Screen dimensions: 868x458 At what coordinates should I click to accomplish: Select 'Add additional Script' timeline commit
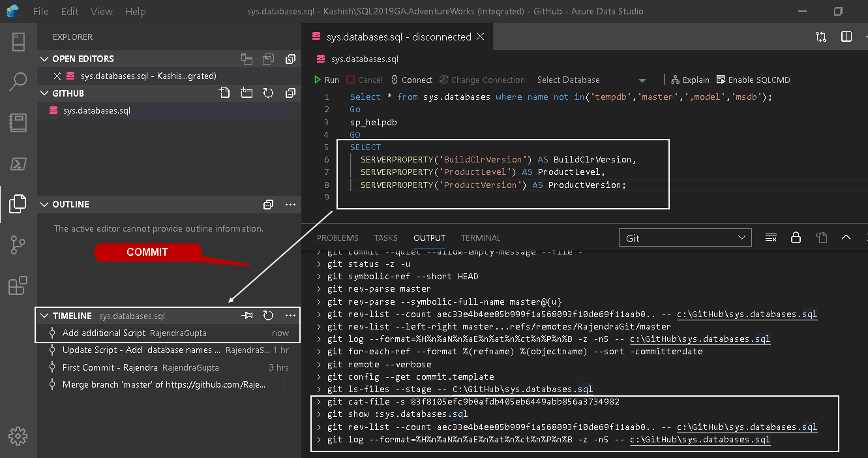point(104,333)
